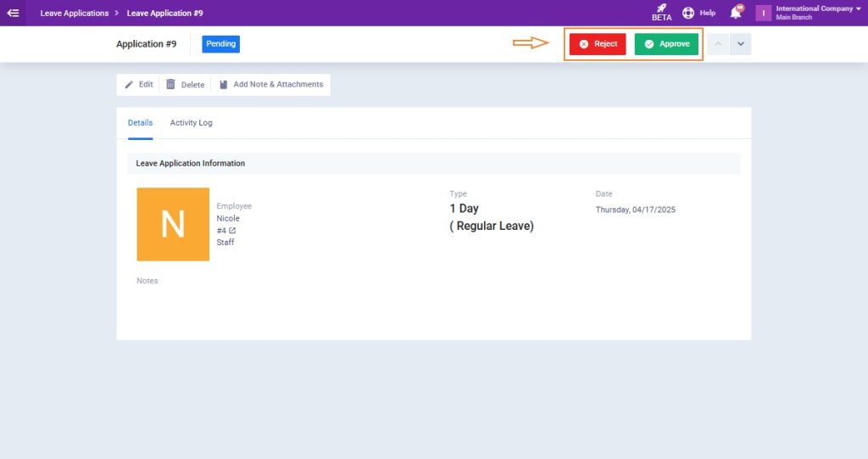Go to the previous application with the up chevron

718,44
